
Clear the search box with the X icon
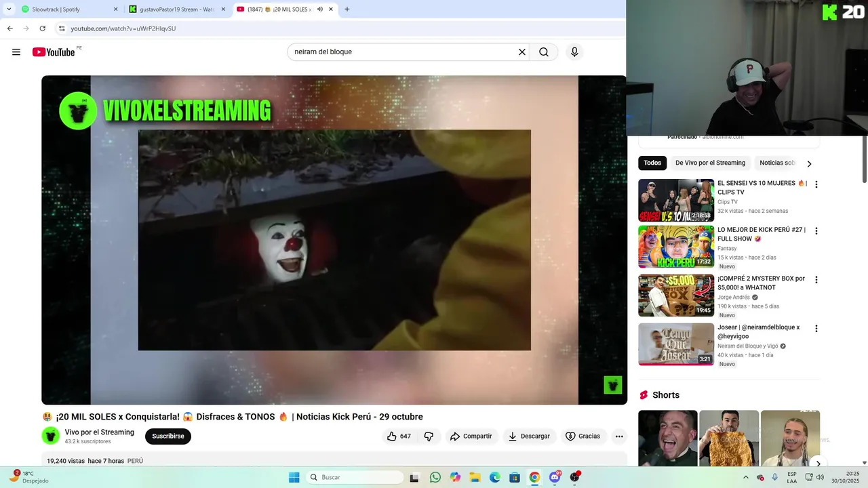522,52
